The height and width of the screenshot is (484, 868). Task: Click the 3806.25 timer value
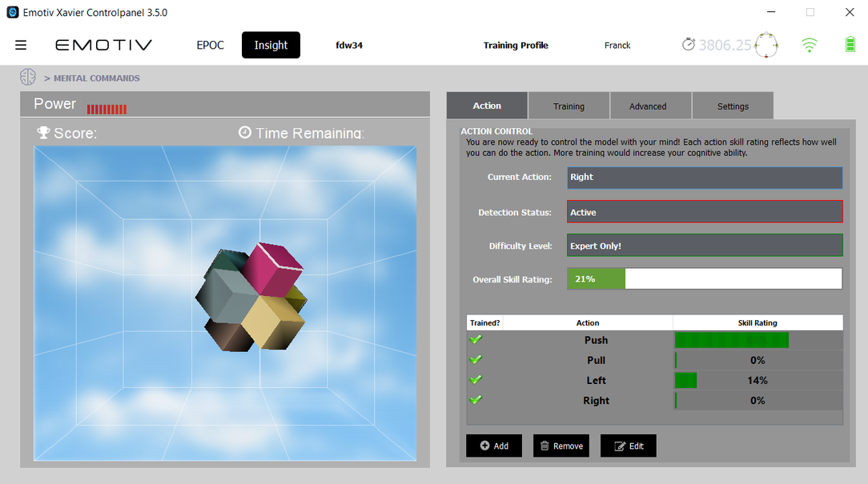coord(725,46)
